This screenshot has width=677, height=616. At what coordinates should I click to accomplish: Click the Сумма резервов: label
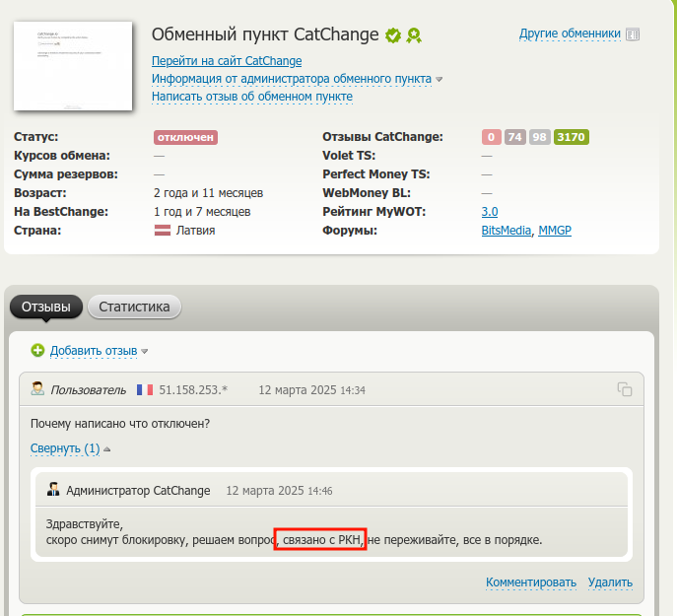click(x=66, y=174)
